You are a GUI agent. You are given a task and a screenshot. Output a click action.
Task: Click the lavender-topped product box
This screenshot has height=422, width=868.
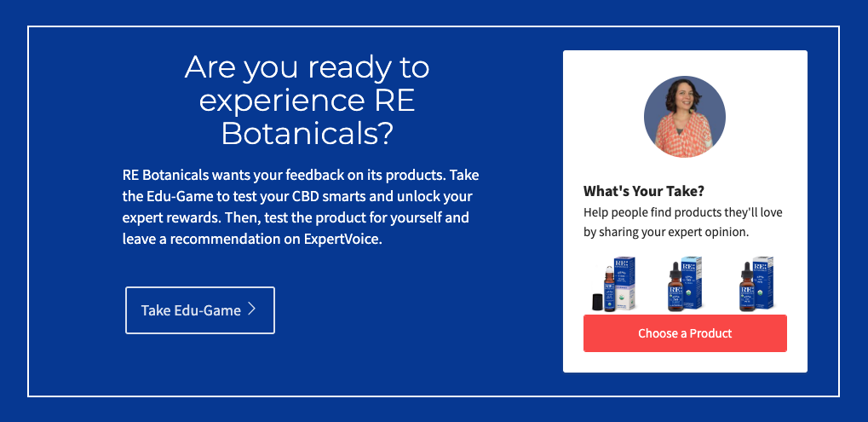point(624,283)
